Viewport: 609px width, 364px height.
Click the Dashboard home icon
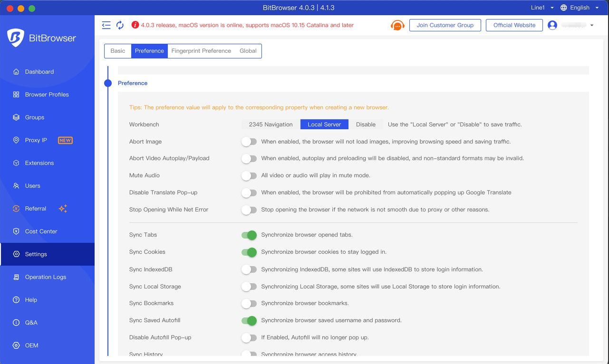(x=16, y=72)
